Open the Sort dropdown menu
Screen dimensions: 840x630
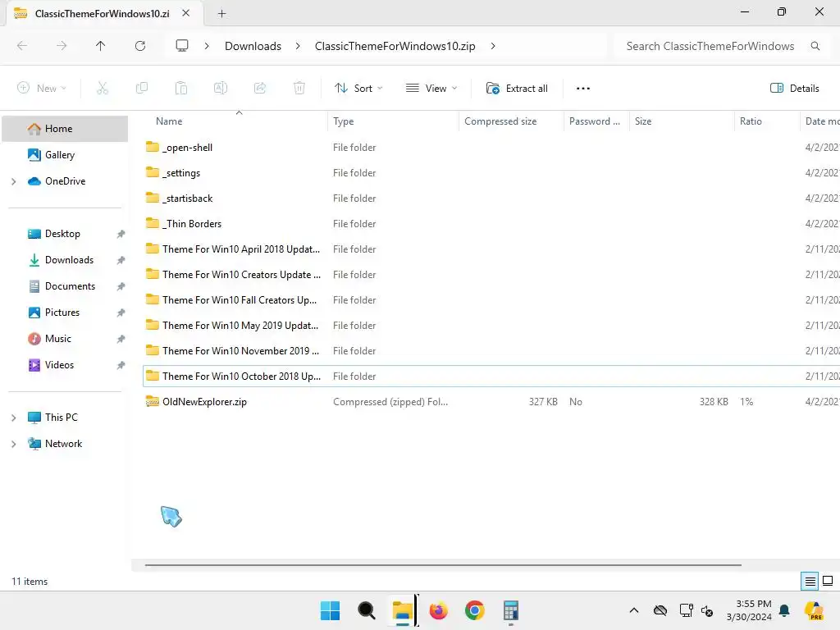[358, 89]
